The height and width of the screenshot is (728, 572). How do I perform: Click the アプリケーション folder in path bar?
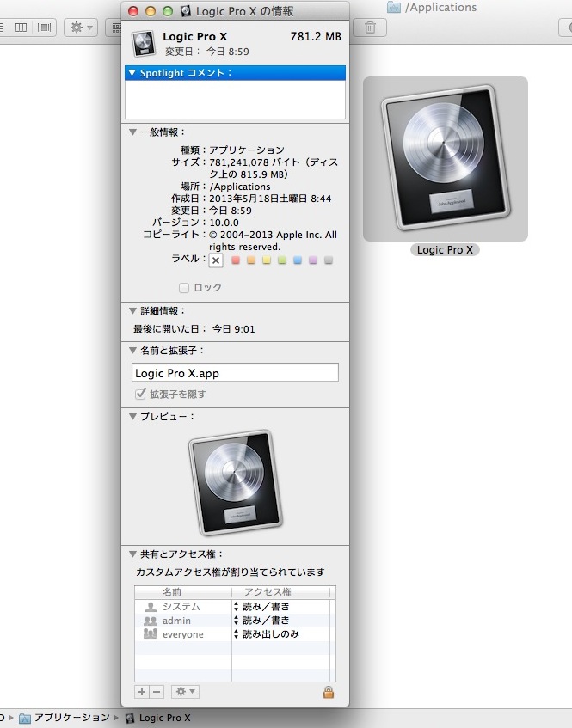(65, 718)
